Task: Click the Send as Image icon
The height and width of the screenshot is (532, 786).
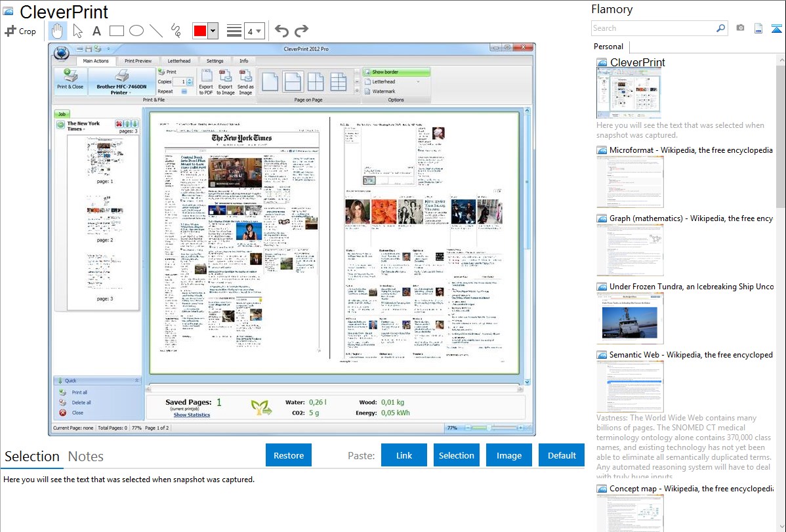Action: [x=245, y=82]
